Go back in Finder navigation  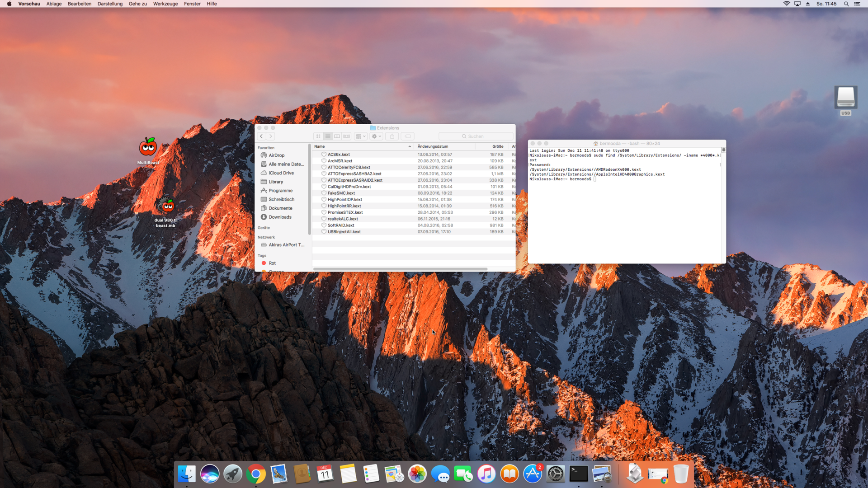(261, 136)
